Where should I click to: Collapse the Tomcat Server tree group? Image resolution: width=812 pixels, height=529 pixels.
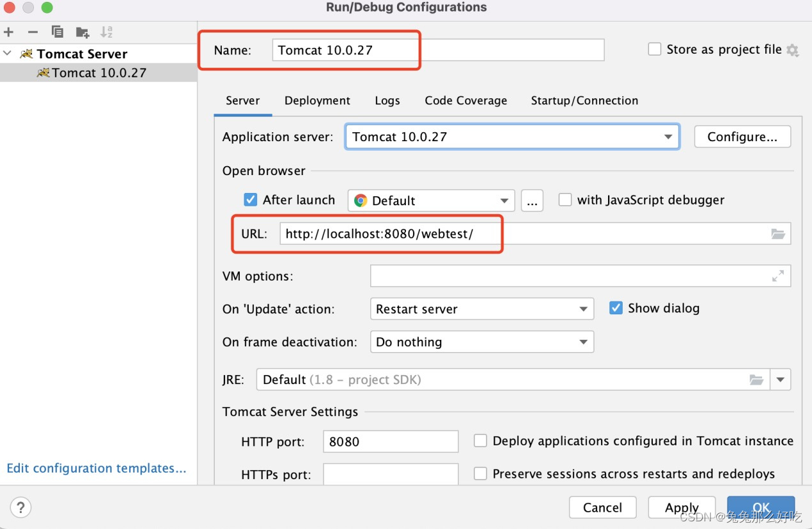(x=8, y=54)
